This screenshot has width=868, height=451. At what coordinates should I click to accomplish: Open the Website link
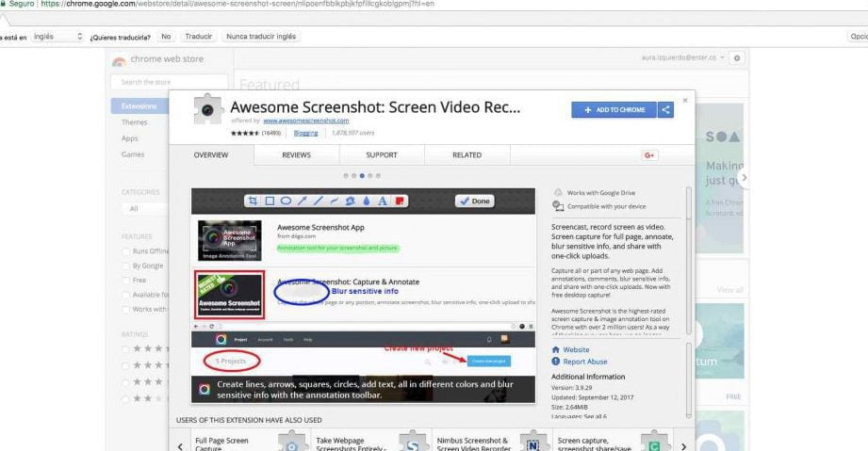pyautogui.click(x=576, y=349)
